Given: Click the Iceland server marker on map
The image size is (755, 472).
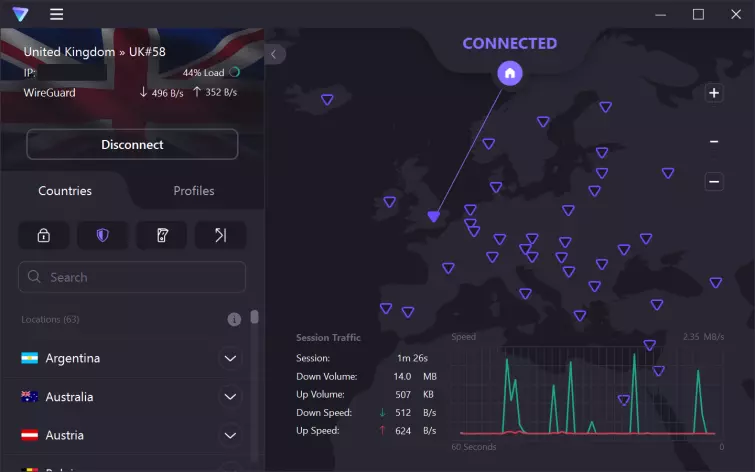Looking at the screenshot, I should 327,99.
